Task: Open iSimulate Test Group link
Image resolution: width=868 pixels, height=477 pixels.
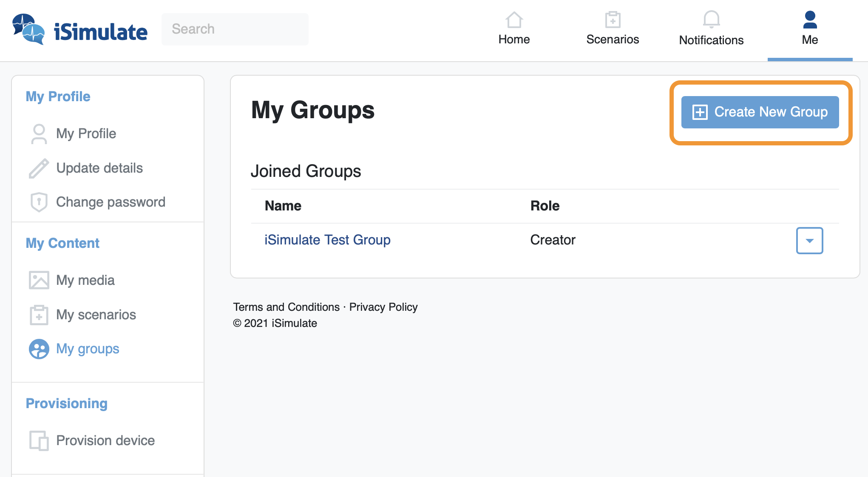Action: pyautogui.click(x=327, y=240)
